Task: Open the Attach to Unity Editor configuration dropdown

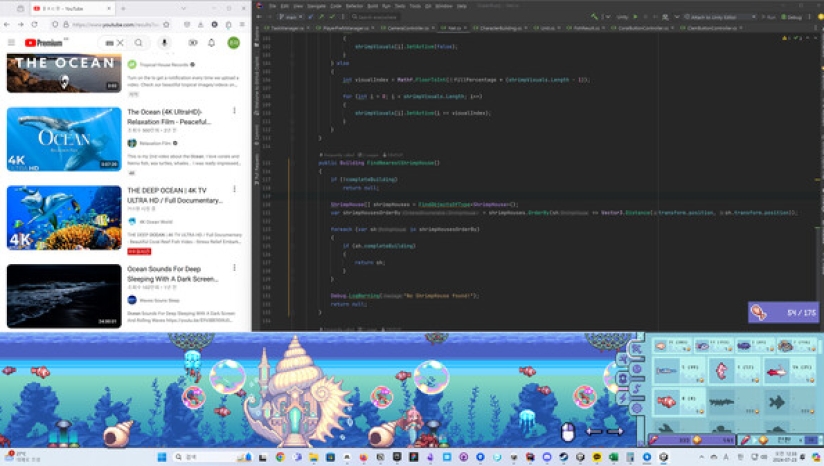Action: tap(720, 17)
